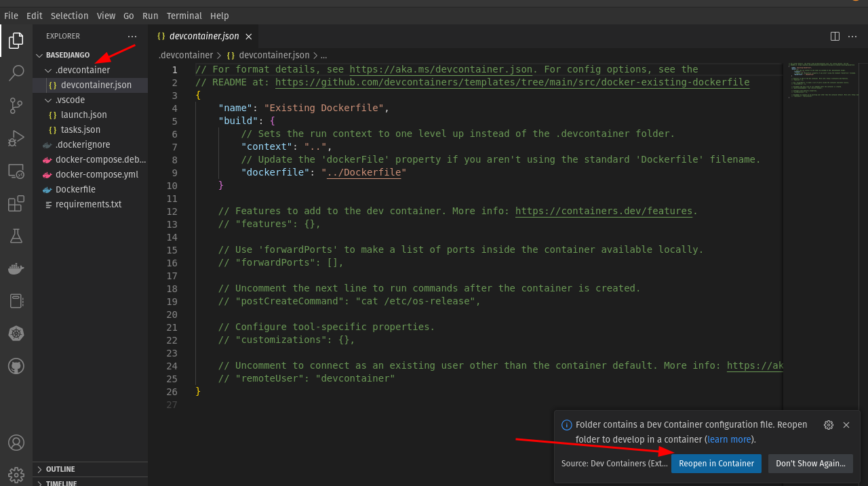
Task: Open the Explorer view in activity bar
Action: (x=16, y=41)
